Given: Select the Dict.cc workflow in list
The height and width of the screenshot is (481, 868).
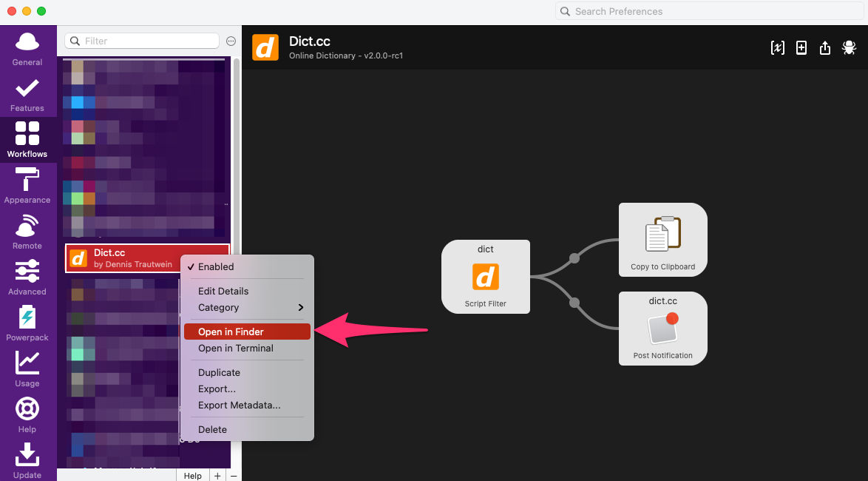Looking at the screenshot, I should (147, 258).
